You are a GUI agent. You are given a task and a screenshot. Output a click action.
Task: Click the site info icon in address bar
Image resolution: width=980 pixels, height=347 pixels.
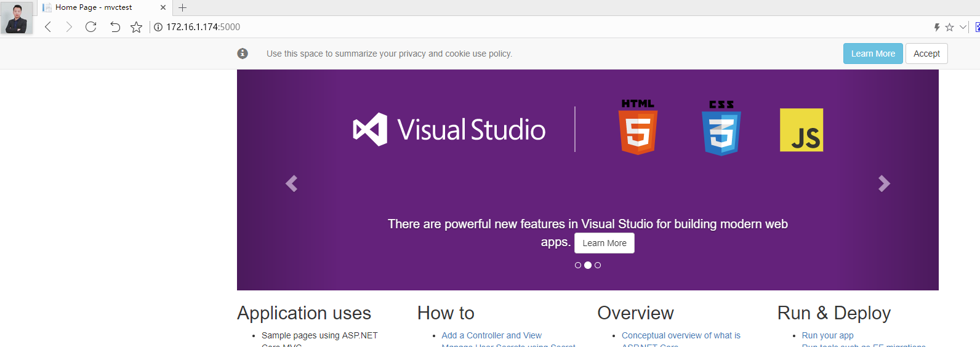(x=158, y=27)
